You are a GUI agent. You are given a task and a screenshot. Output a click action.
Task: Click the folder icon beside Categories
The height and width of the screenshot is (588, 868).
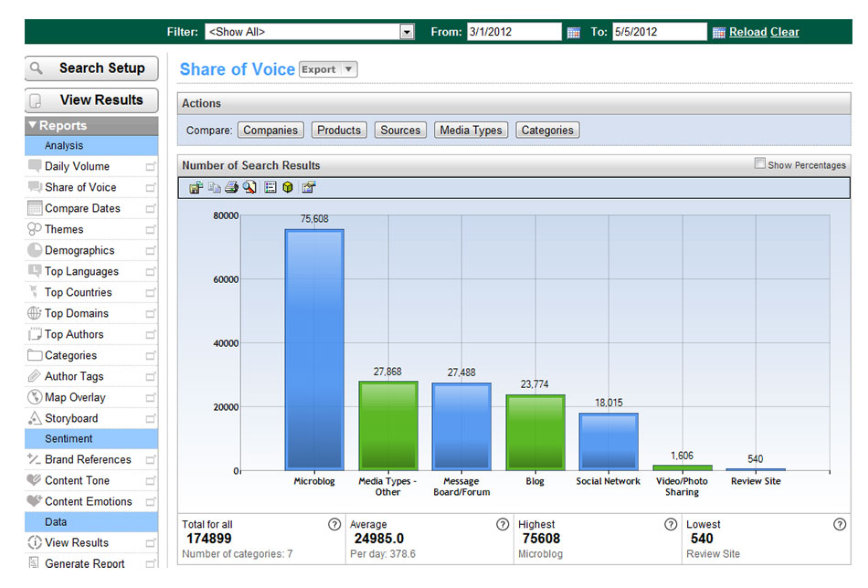35,355
